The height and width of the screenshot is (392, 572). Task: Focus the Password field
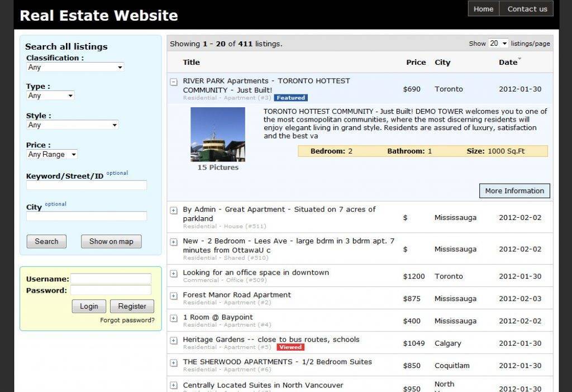[111, 290]
